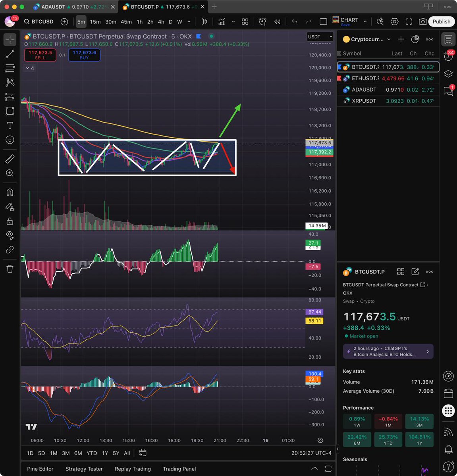Select the Text annotation tool

coord(10,125)
